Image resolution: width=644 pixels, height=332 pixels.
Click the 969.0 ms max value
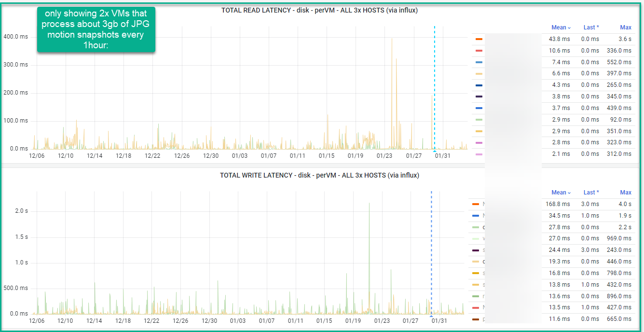point(619,239)
